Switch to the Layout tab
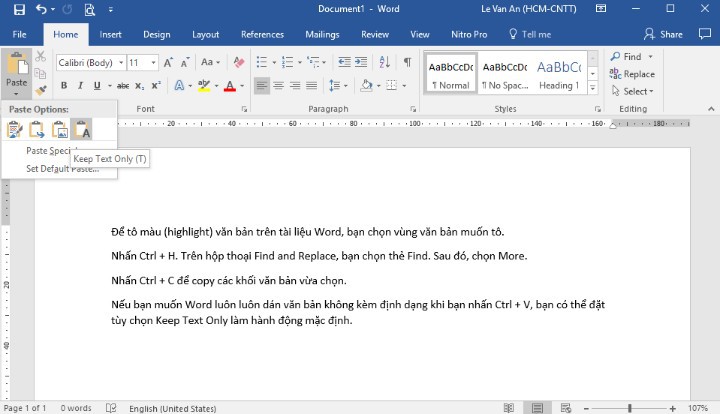This screenshot has width=720, height=414. (x=205, y=34)
